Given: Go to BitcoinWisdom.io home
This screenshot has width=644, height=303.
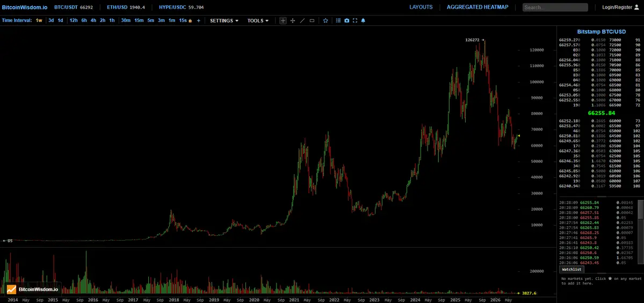Looking at the screenshot, I should click(24, 8).
